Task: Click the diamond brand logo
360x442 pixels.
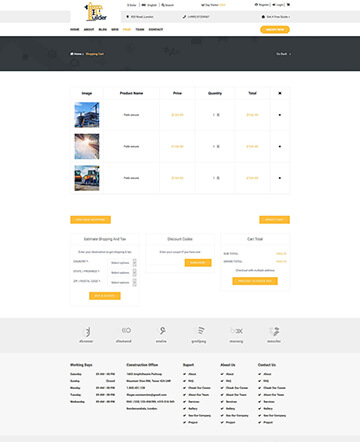Action: tap(124, 334)
